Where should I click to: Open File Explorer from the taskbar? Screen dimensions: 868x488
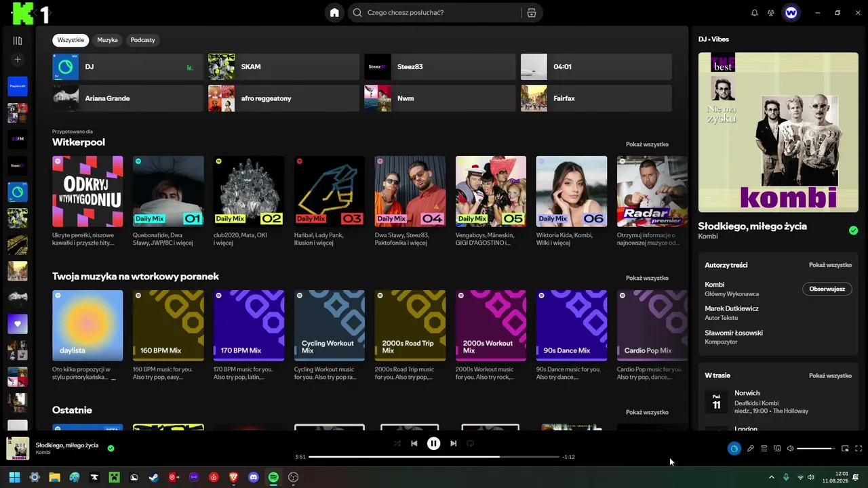pos(54,477)
